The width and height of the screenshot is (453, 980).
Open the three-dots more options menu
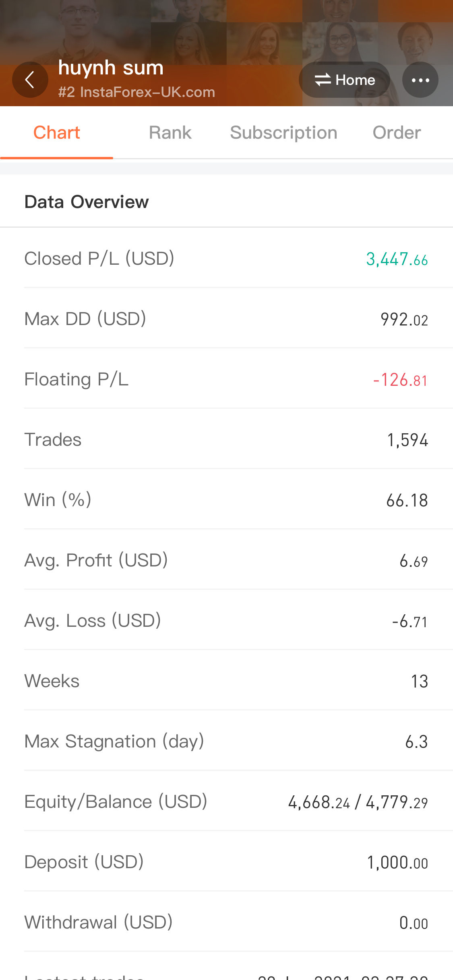(420, 80)
